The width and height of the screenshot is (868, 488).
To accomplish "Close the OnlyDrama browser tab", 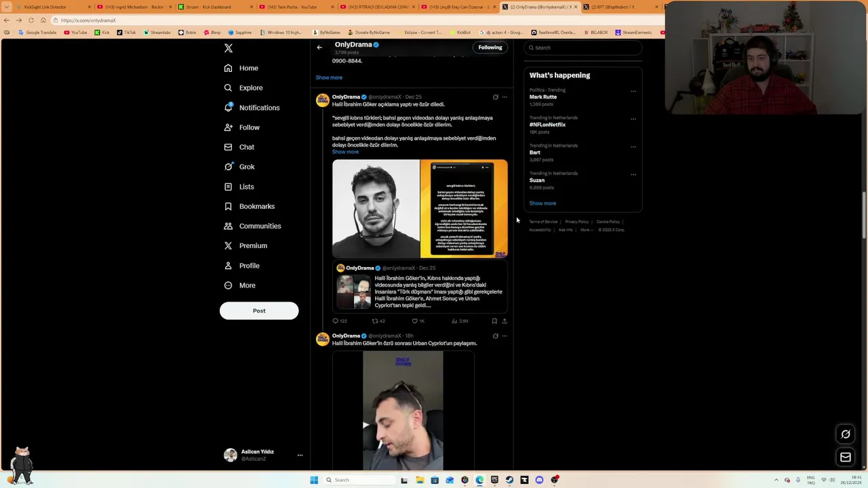I will coord(576,7).
